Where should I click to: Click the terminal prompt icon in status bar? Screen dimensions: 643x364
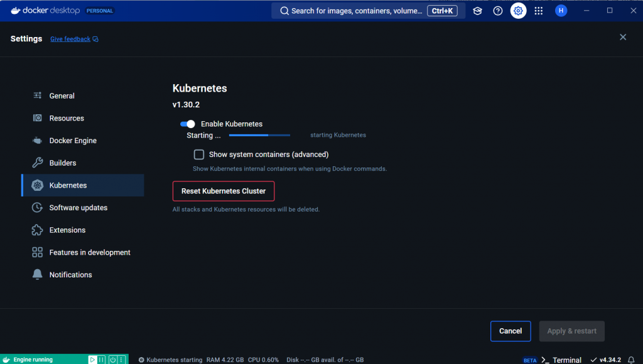(x=545, y=360)
